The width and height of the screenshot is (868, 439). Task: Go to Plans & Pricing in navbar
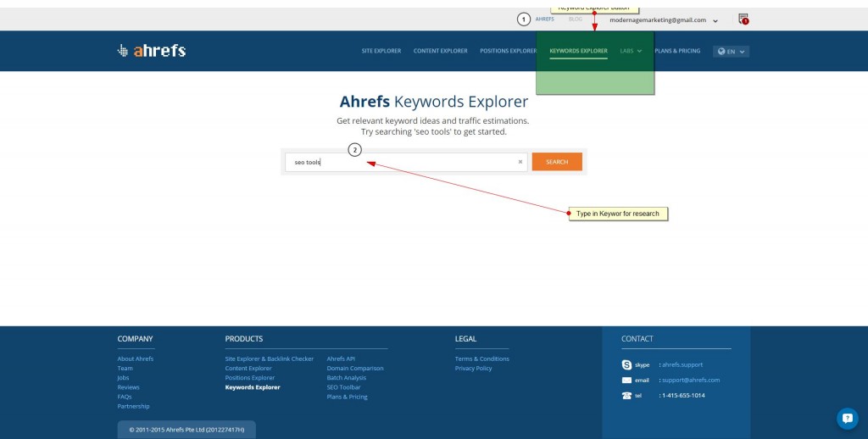[677, 51]
